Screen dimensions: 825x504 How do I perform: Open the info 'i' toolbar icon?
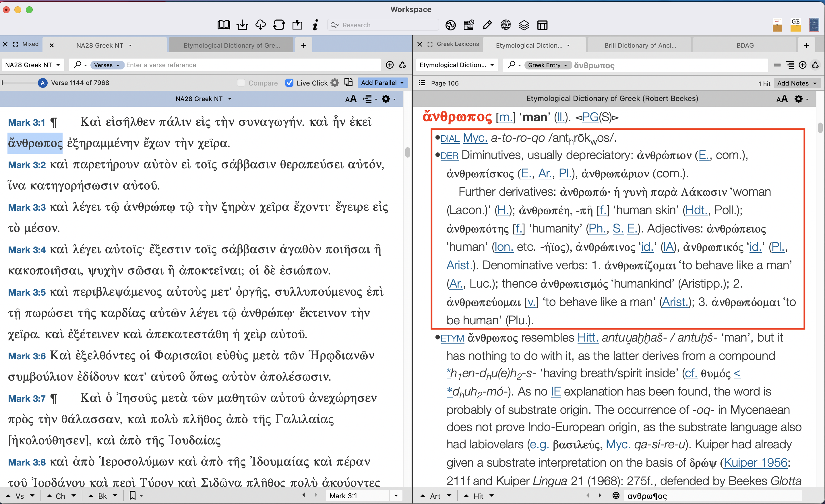tap(315, 25)
